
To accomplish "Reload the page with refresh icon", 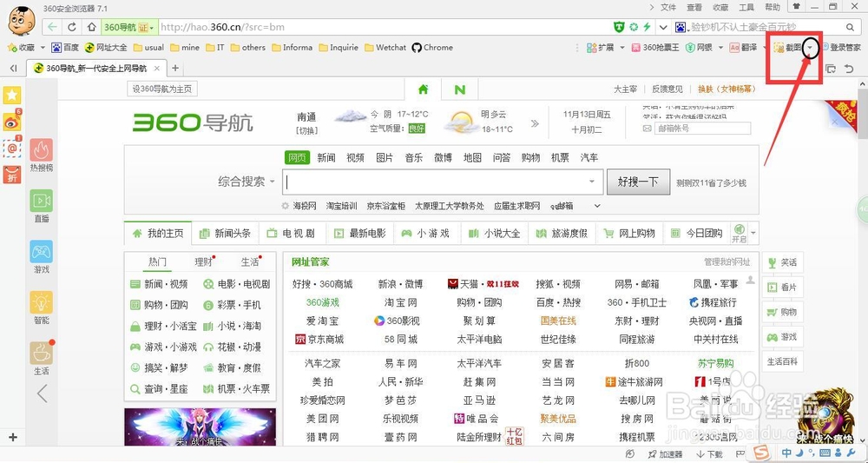I will [x=72, y=27].
